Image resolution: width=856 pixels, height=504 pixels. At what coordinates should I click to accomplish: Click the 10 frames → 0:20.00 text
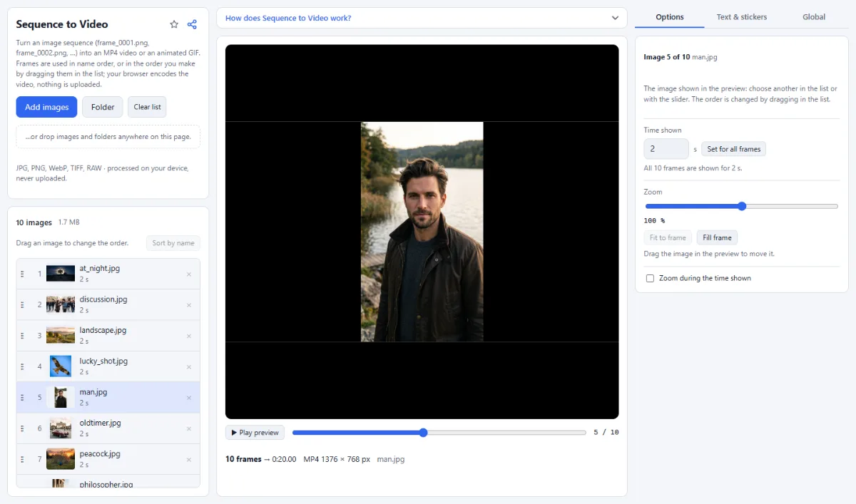pos(261,459)
